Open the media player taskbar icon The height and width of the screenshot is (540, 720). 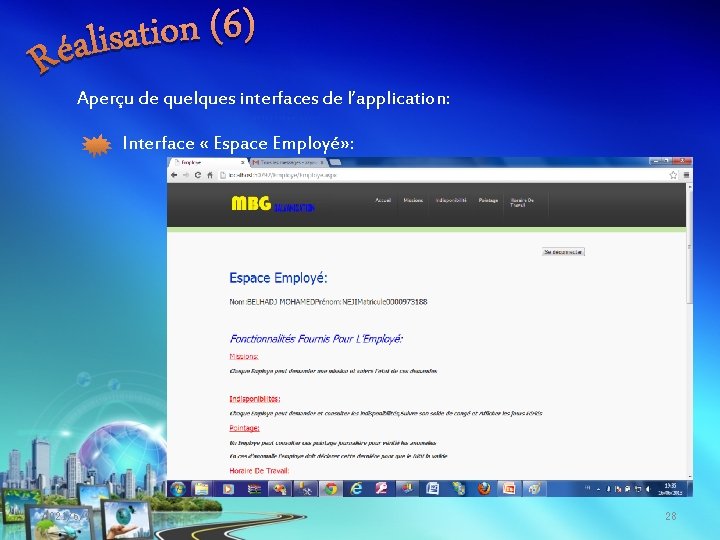coord(228,489)
